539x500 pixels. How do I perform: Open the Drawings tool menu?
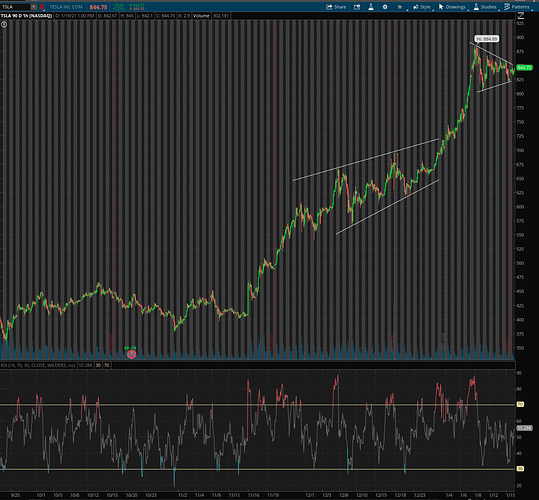pyautogui.click(x=452, y=7)
